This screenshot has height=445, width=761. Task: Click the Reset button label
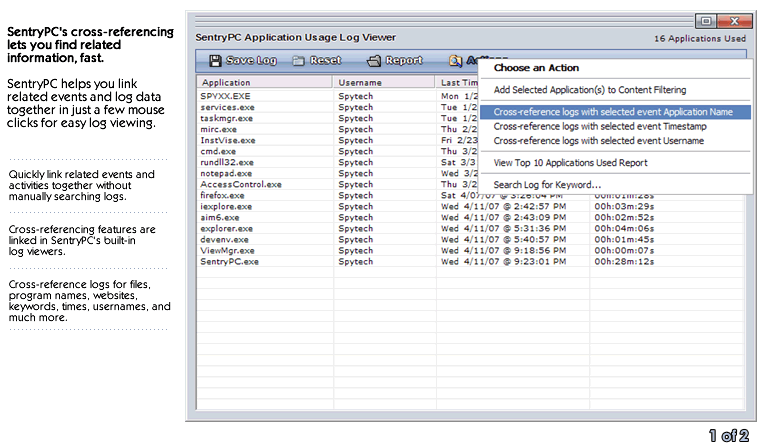[x=326, y=60]
